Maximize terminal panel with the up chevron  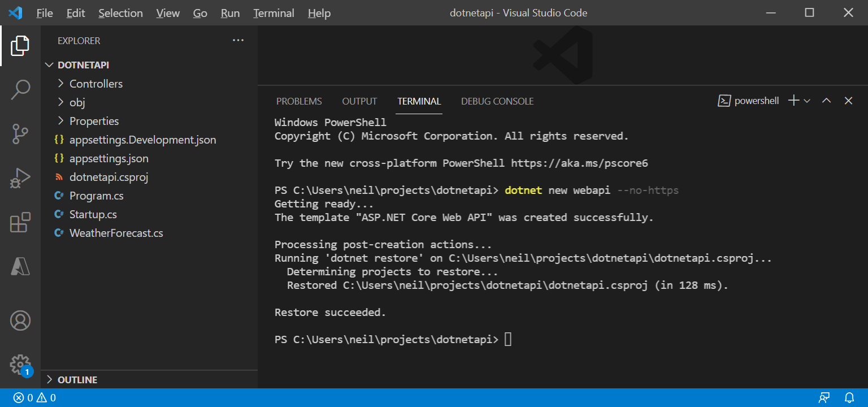826,101
